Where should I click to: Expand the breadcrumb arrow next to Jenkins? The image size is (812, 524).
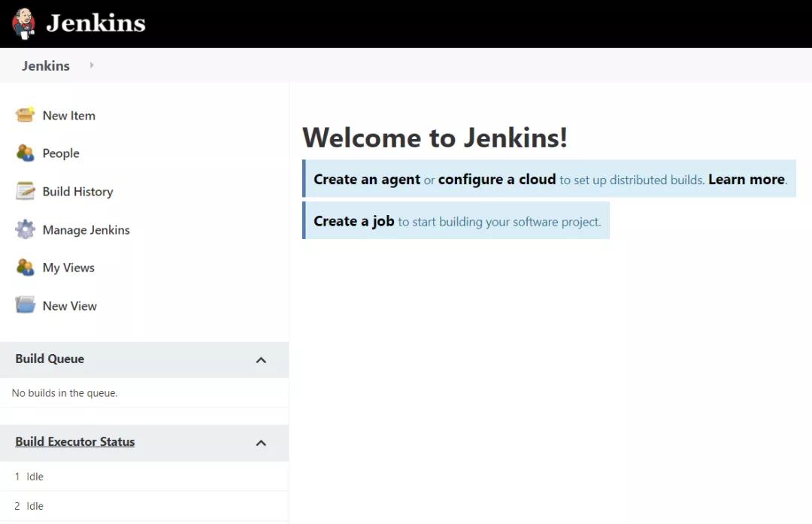(x=91, y=65)
